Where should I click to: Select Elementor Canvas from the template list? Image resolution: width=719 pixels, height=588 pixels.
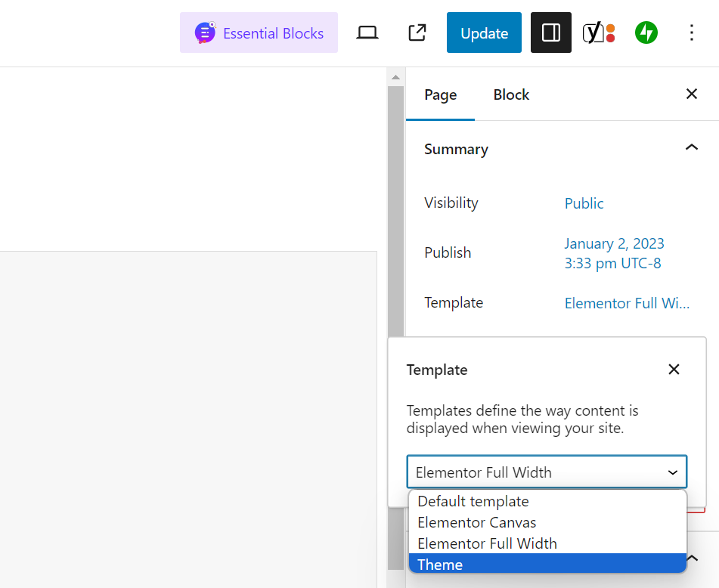point(476,522)
